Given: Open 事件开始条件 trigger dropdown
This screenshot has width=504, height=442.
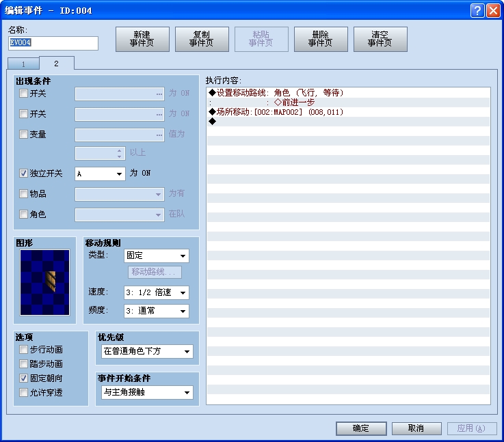Looking at the screenshot, I should pyautogui.click(x=146, y=393).
